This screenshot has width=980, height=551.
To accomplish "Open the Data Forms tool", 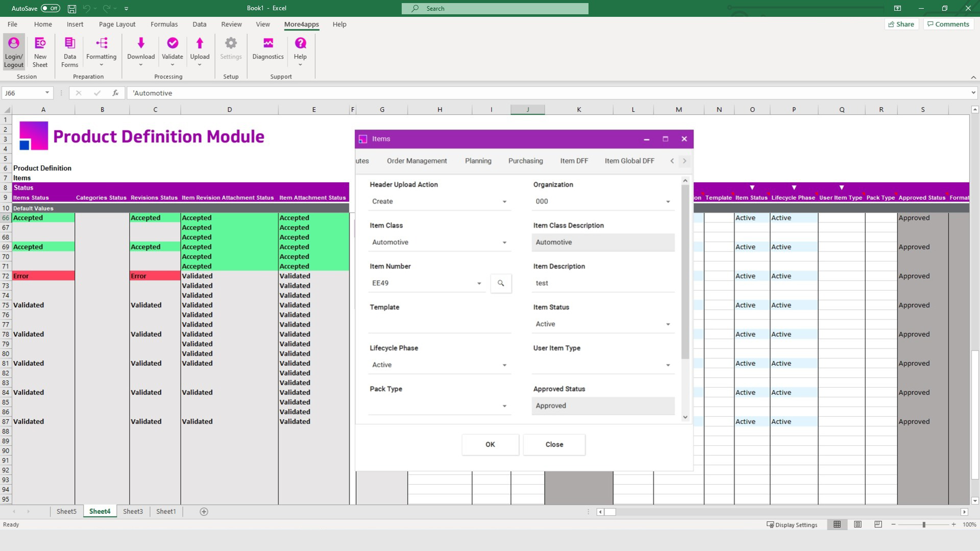I will [x=69, y=51].
